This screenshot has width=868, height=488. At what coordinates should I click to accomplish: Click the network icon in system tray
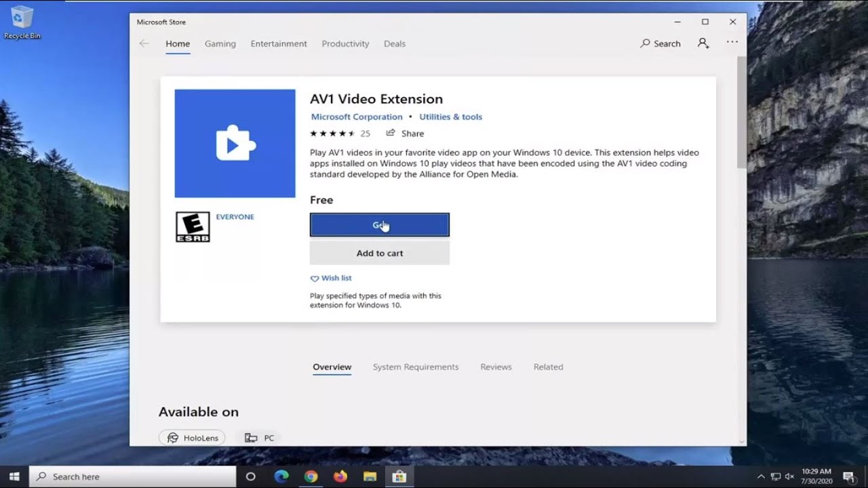(776, 476)
